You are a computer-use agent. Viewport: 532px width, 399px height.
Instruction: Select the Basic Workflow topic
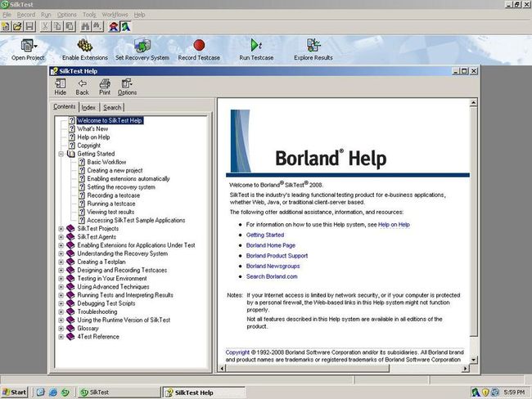pyautogui.click(x=106, y=162)
